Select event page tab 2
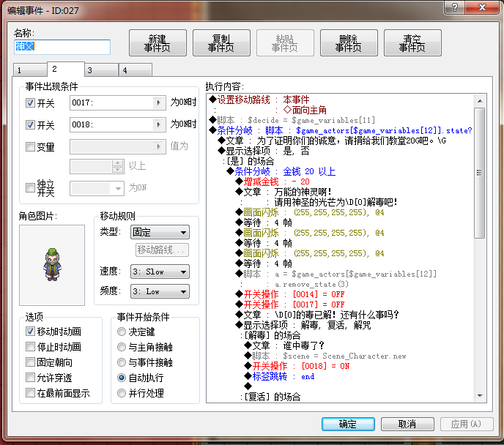Screen dimensions: 504x445 point(66,69)
